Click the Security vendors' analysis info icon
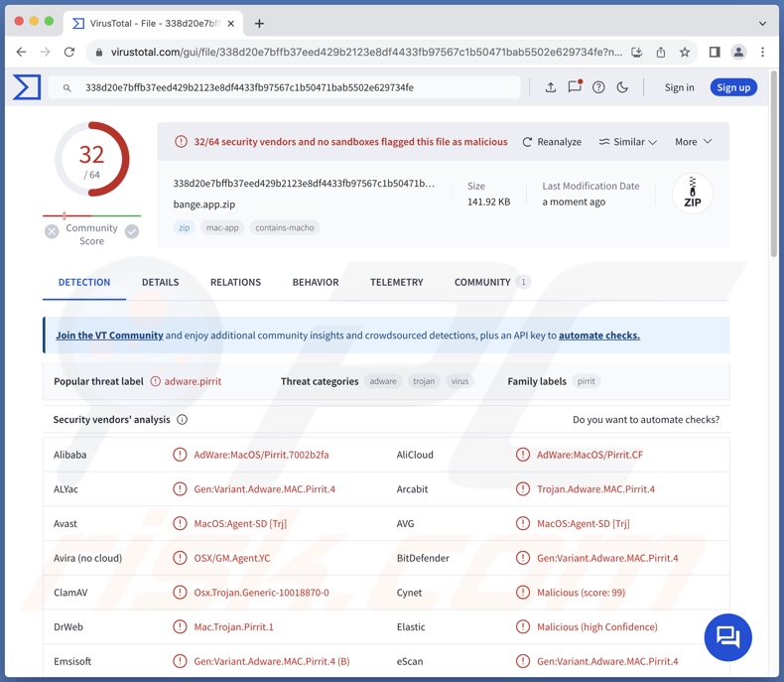The height and width of the screenshot is (682, 784). click(182, 420)
